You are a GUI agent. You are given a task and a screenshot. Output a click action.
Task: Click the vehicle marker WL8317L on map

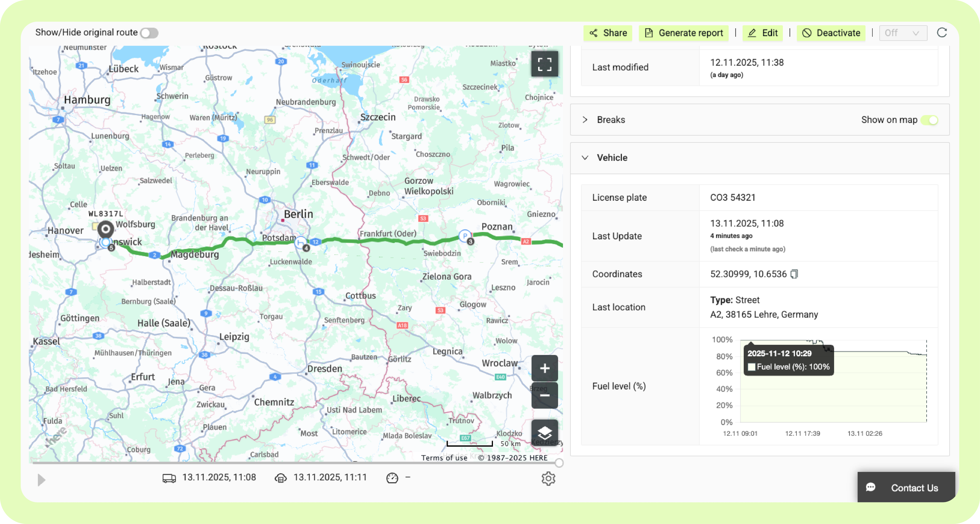point(105,229)
